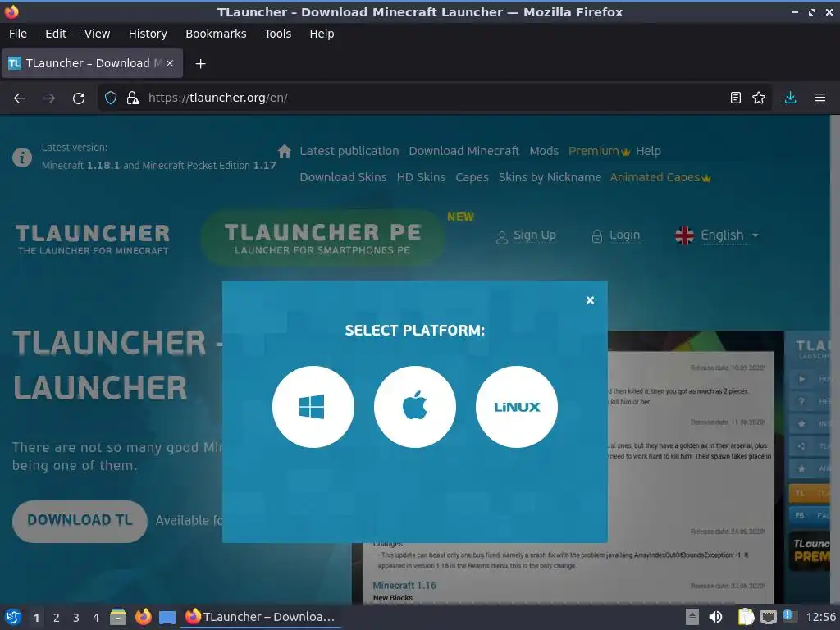Open the View menu
The width and height of the screenshot is (840, 630).
pos(97,34)
